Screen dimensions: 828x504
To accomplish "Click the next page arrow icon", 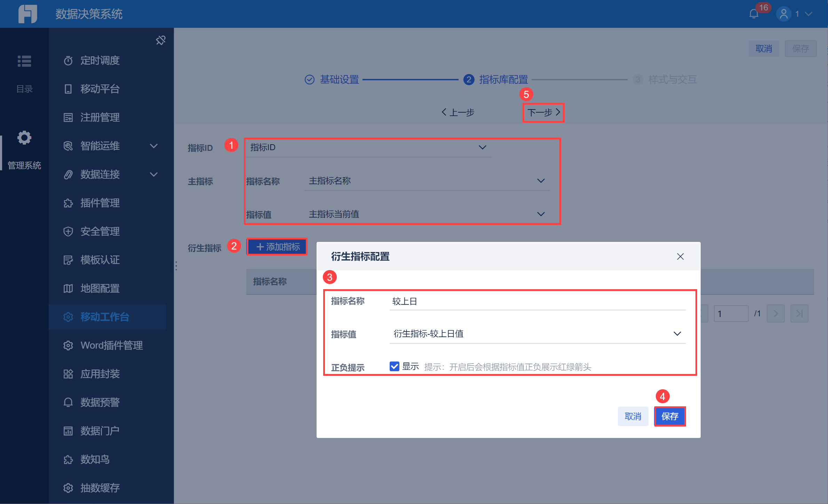I will 775,314.
